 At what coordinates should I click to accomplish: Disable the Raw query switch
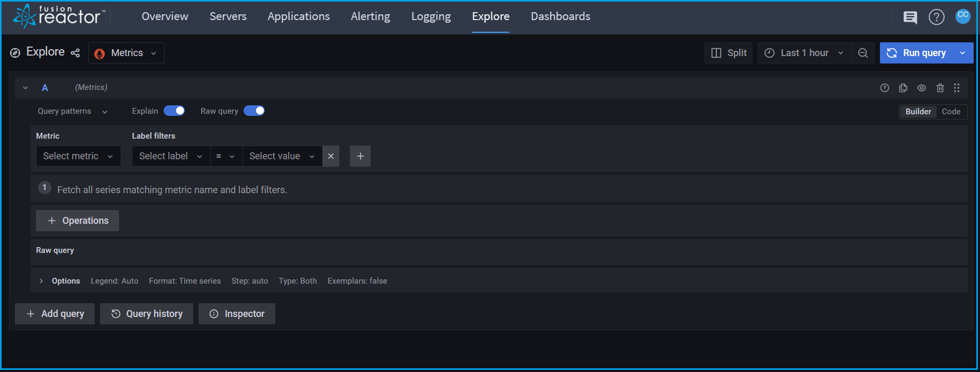254,111
